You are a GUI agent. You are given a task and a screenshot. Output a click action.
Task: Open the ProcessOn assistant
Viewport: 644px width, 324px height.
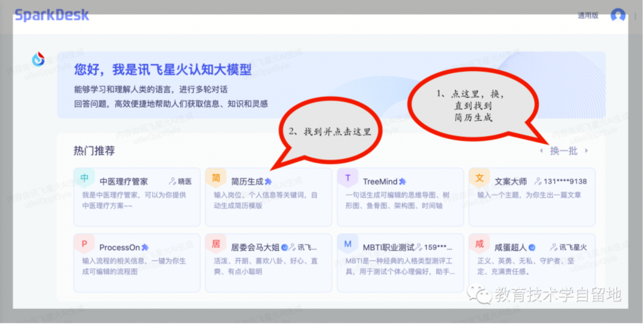136,263
